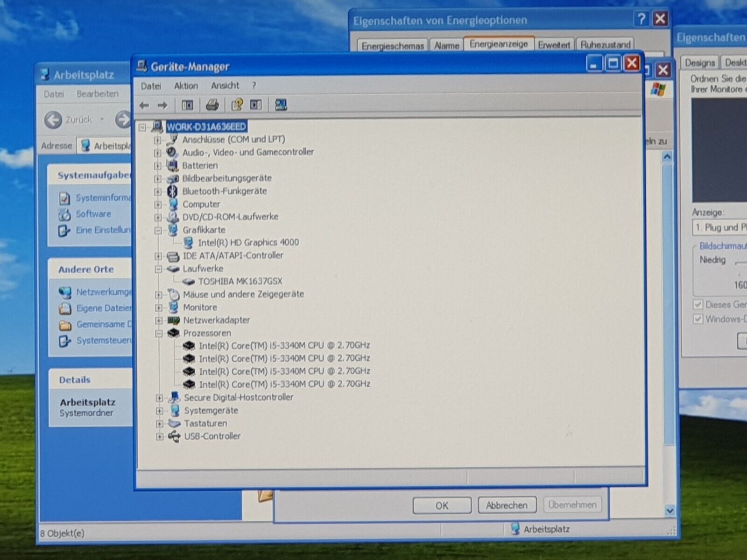
Task: Click the scan for hardware changes icon
Action: coord(281,105)
